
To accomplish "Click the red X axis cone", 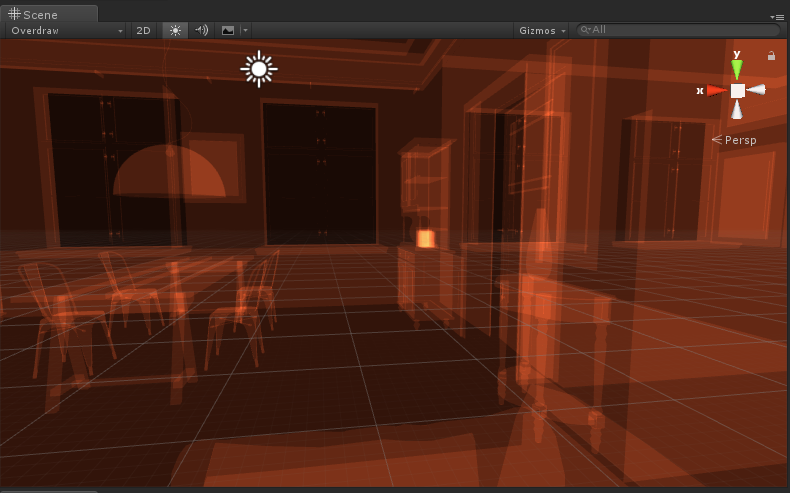I will tap(716, 91).
